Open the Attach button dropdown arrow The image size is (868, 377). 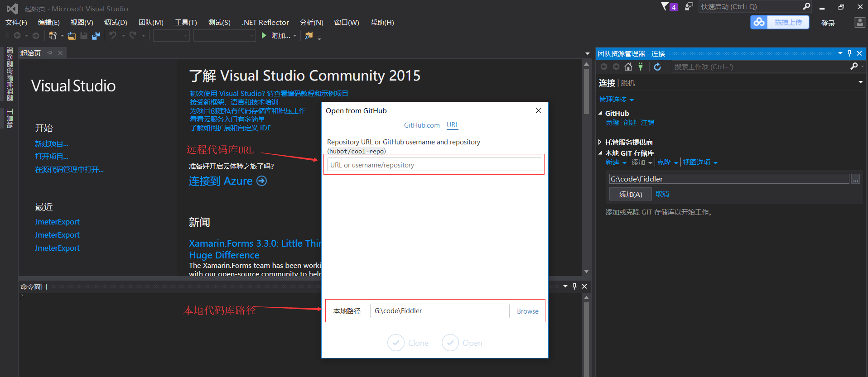[x=295, y=36]
